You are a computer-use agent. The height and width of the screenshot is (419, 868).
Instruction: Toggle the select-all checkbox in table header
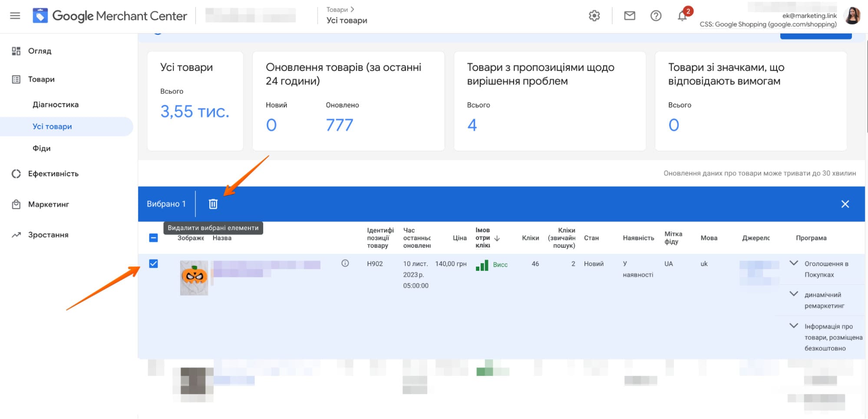point(154,238)
